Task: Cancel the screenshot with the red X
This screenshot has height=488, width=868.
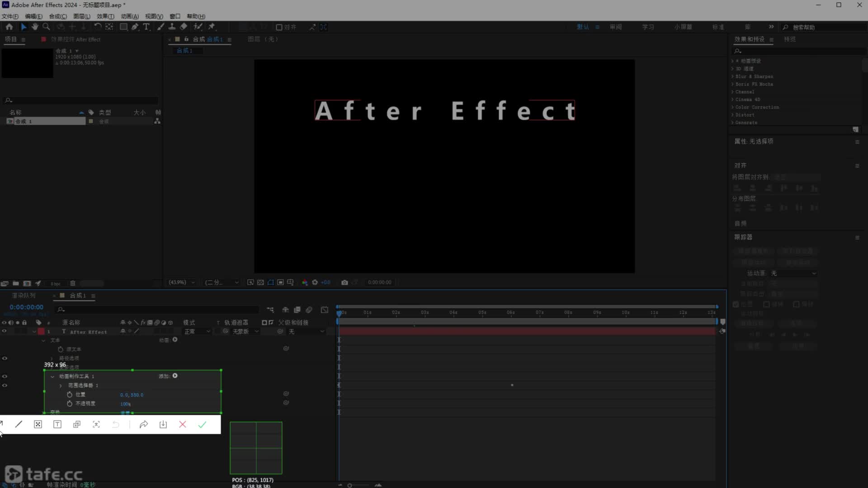Action: (183, 424)
